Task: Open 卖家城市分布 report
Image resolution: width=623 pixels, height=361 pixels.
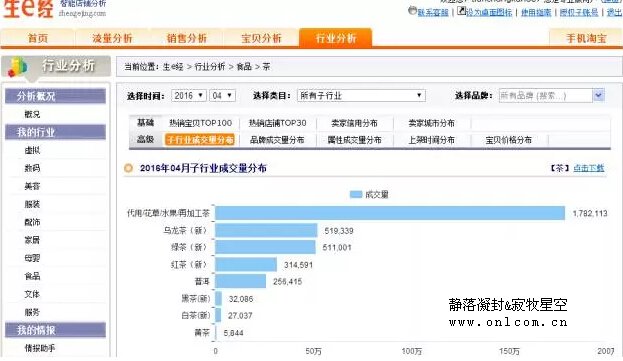Action: [x=431, y=123]
